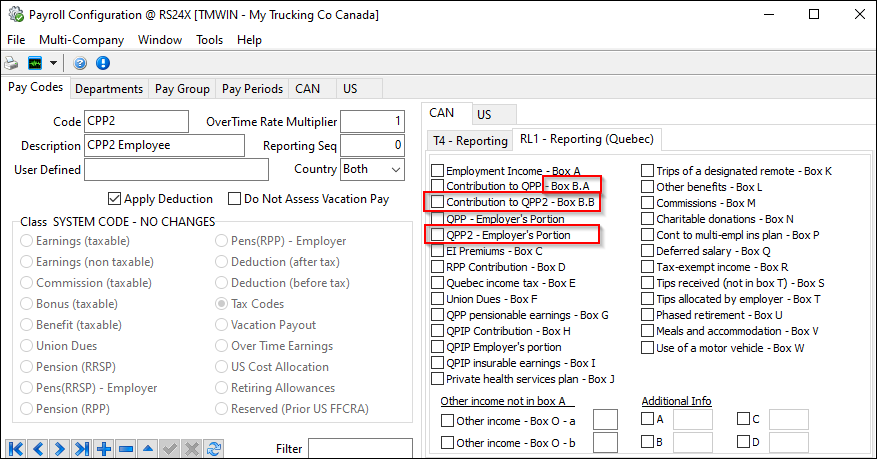Refresh data with the refresh icon
Image resolution: width=877 pixels, height=459 pixels.
pyautogui.click(x=212, y=449)
